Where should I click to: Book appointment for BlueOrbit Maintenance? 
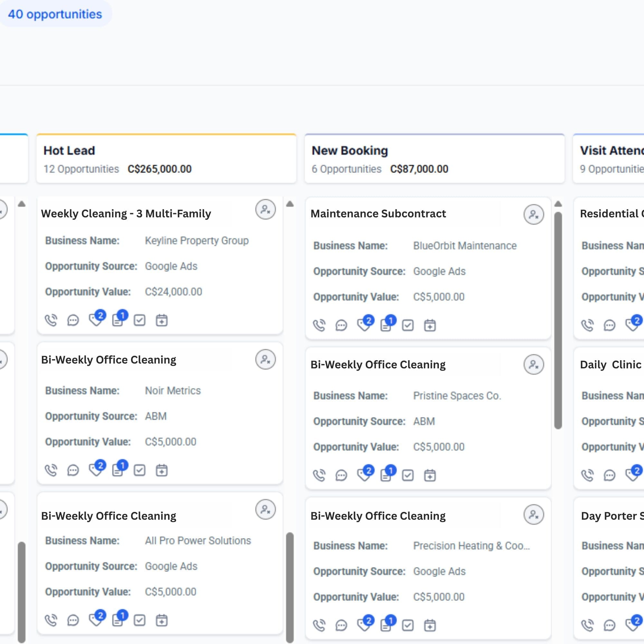[430, 325]
